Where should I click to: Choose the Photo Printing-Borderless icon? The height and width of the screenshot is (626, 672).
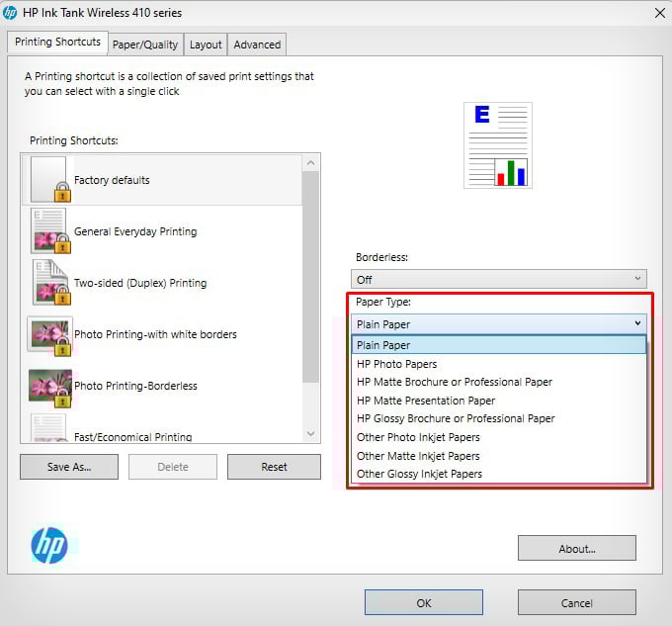[50, 388]
